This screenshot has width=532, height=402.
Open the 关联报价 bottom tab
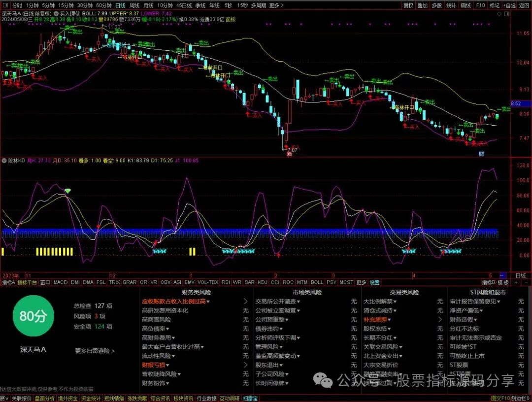tap(21, 398)
